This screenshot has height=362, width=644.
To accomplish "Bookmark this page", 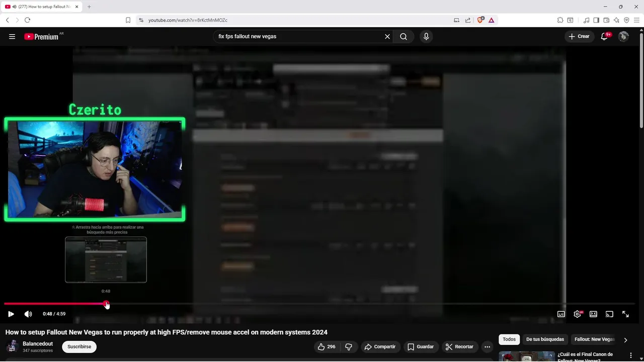I will pos(128,20).
